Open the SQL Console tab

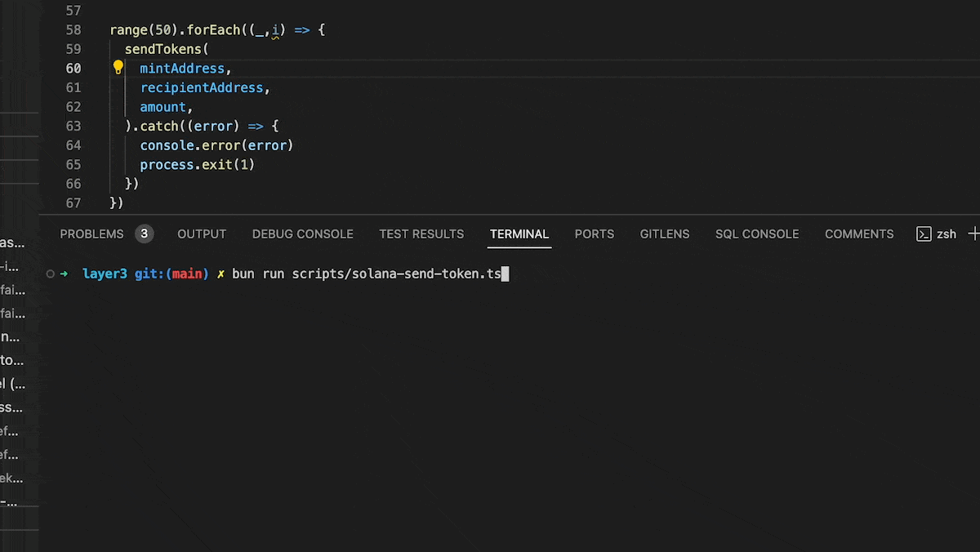pos(757,234)
